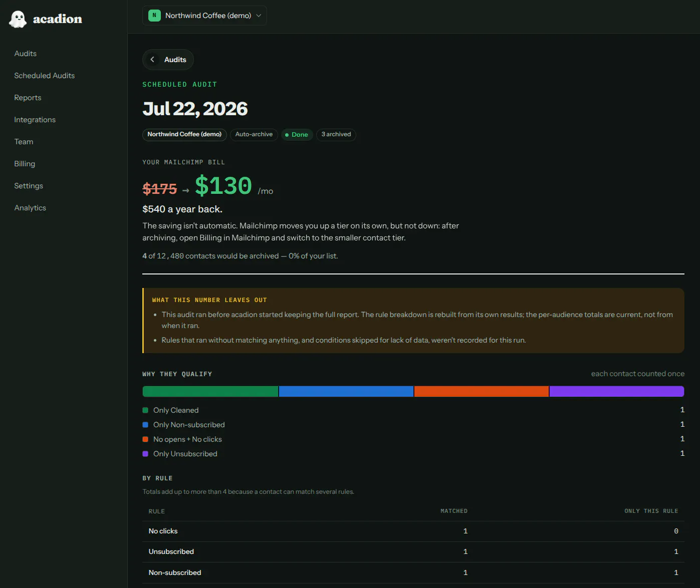
Task: Expand the workspace selector chevron arrow
Action: pyautogui.click(x=259, y=16)
